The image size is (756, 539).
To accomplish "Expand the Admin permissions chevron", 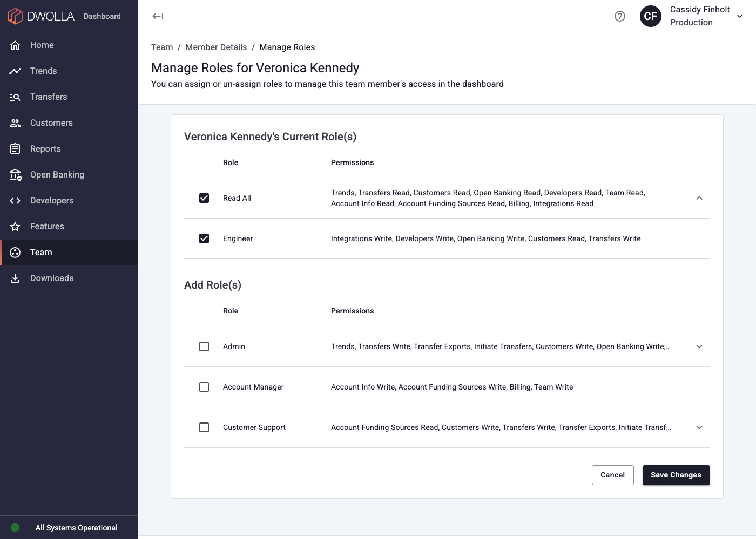I will pyautogui.click(x=699, y=346).
